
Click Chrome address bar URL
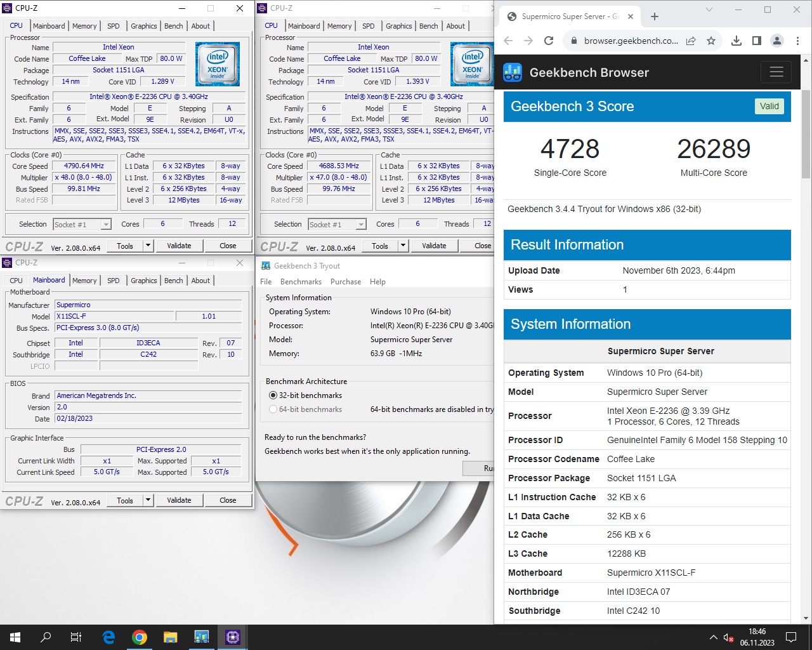click(631, 41)
